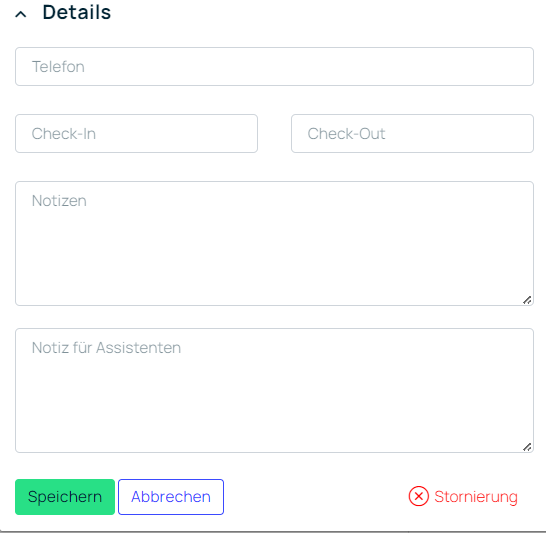
Task: Click the upward caret beside Details
Action: click(21, 14)
